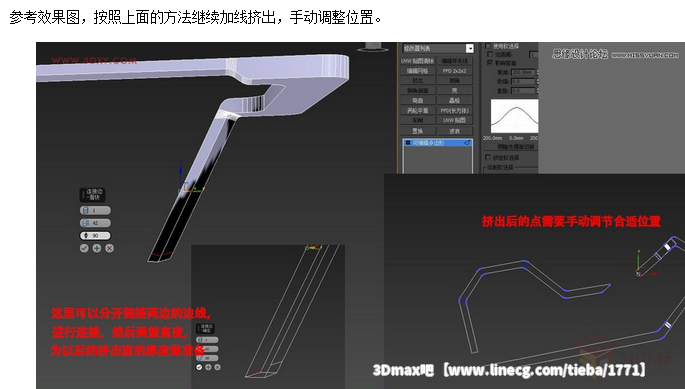Click slide icon beside value 90 in caddy

(x=86, y=236)
